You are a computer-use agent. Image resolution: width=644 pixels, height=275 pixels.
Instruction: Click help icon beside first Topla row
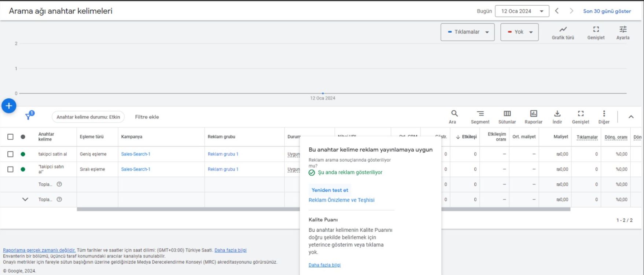[59, 184]
